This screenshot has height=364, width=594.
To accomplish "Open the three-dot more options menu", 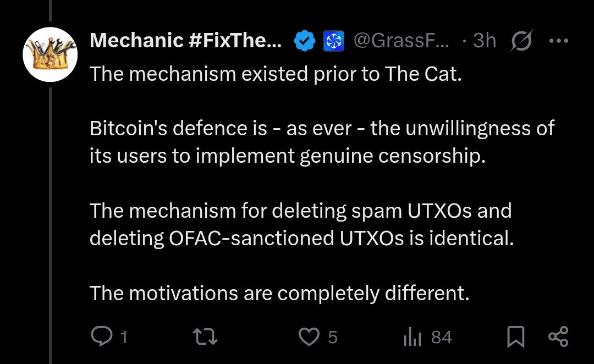I will tap(558, 40).
